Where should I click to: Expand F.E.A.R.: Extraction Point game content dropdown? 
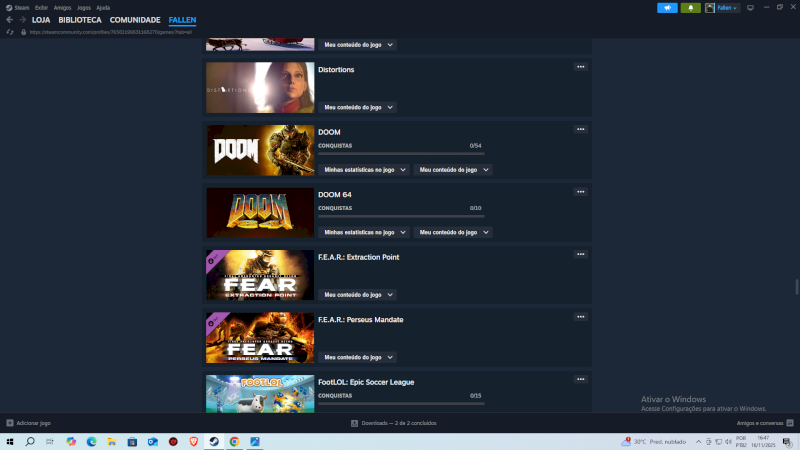click(358, 294)
